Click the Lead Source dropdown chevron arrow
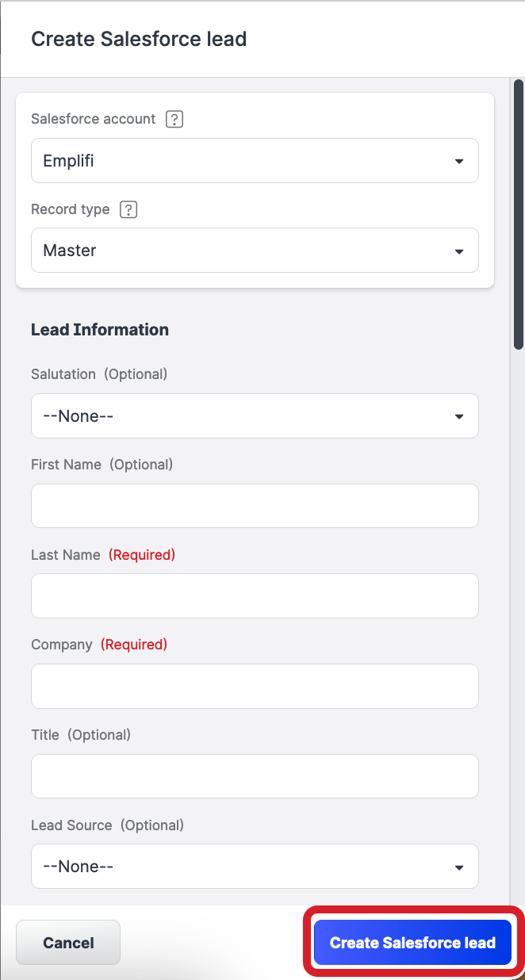The image size is (525, 980). point(458,866)
